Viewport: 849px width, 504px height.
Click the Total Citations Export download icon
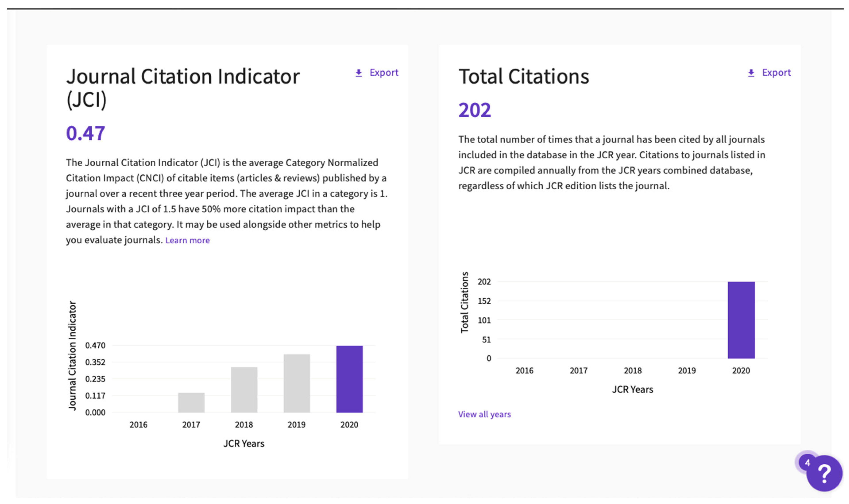tap(751, 73)
